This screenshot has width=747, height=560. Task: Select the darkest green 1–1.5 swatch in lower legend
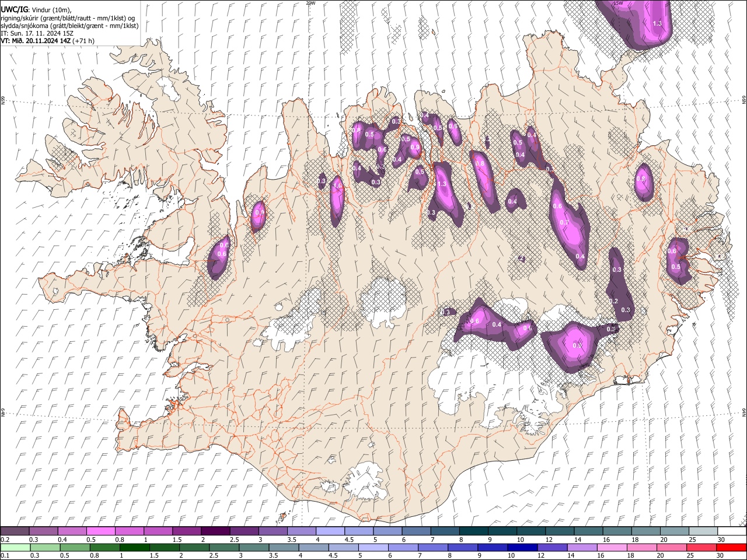pos(135,547)
